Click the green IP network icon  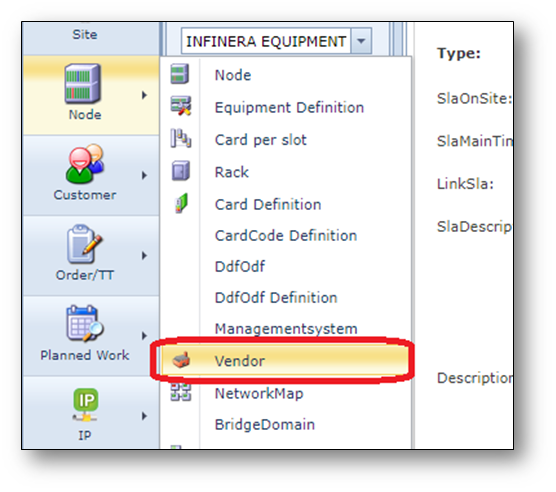pyautogui.click(x=85, y=404)
